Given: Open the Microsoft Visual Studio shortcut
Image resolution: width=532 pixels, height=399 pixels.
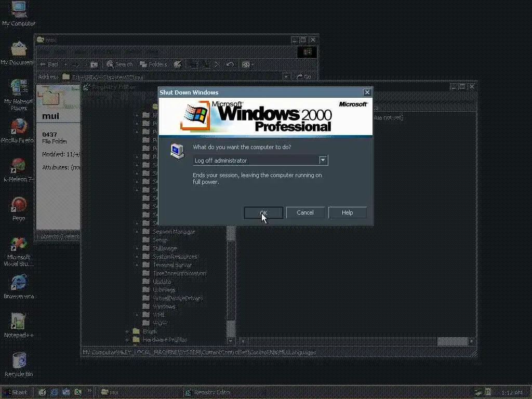Looking at the screenshot, I should click(18, 251).
